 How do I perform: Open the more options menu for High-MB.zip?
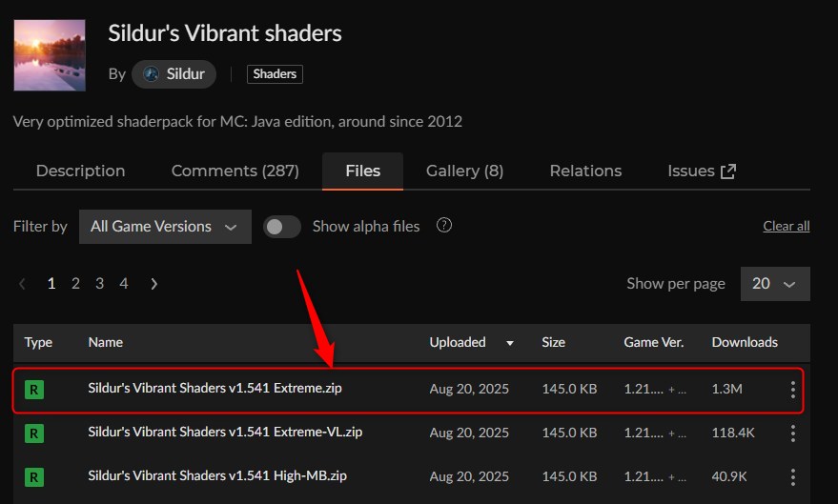pyautogui.click(x=792, y=476)
